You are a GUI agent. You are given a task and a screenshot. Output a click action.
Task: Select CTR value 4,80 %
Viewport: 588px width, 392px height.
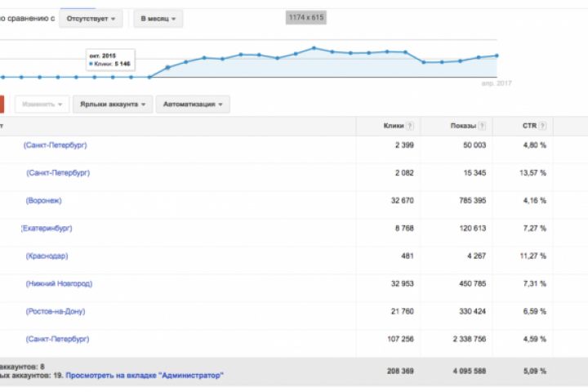point(535,145)
